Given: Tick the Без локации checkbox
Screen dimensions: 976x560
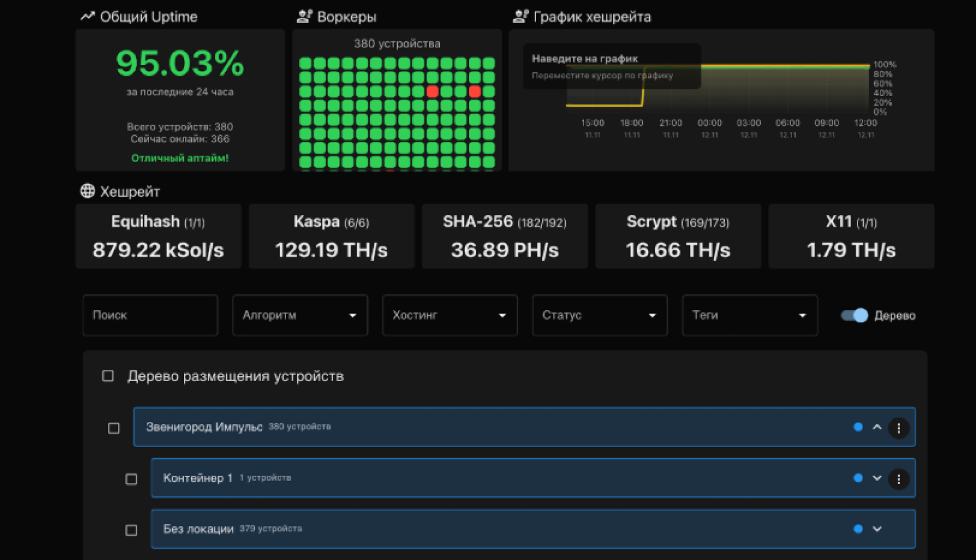Looking at the screenshot, I should coord(131,530).
